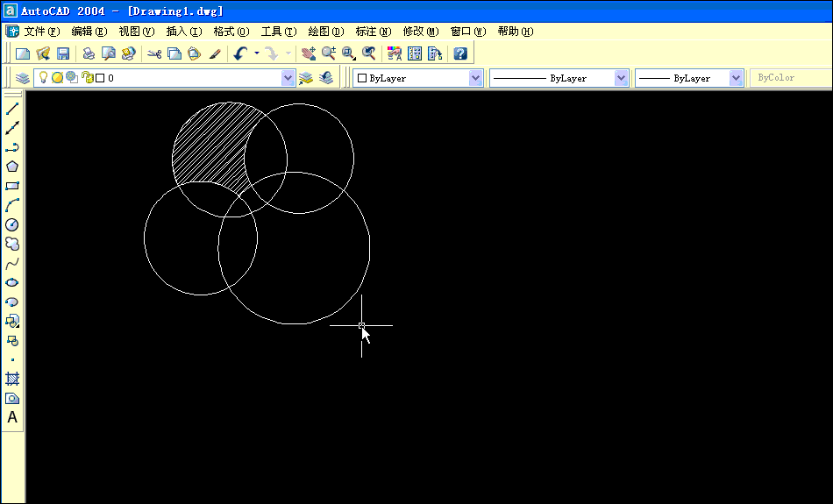
Task: Expand the ByLayer lineweight dropdown
Action: pos(736,78)
